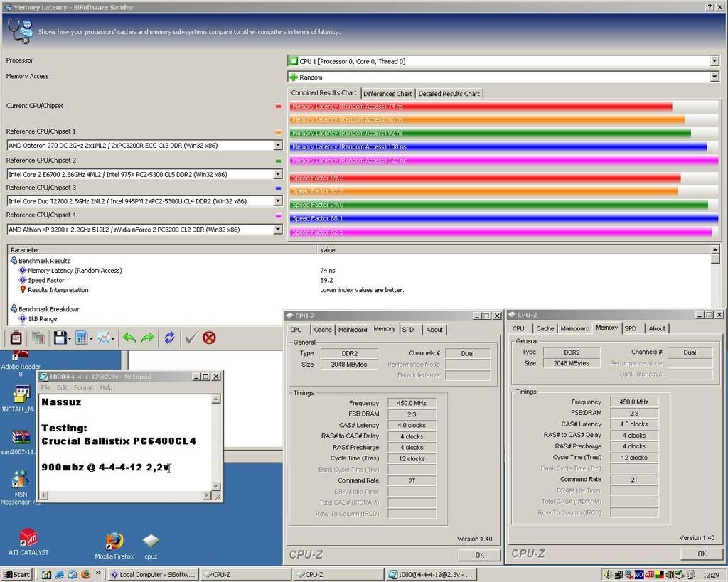This screenshot has height=582, width=728.
Task: Click Local Computer - SiSoftware taskbar button
Action: [x=154, y=575]
